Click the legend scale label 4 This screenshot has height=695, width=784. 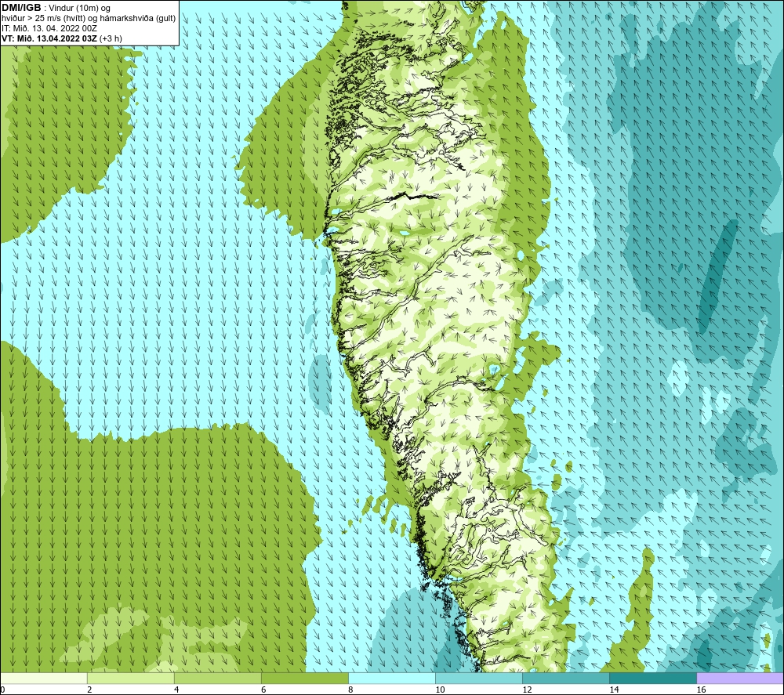pyautogui.click(x=176, y=690)
